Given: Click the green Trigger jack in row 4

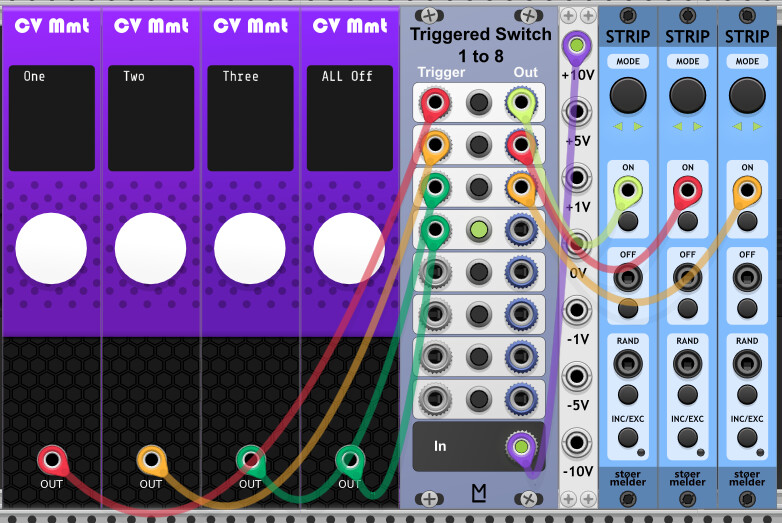Looking at the screenshot, I should [435, 230].
